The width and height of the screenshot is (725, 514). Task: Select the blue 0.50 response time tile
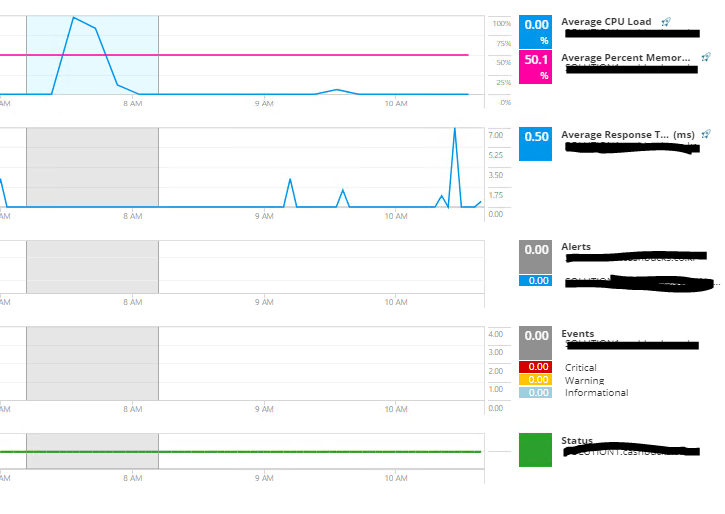point(535,144)
